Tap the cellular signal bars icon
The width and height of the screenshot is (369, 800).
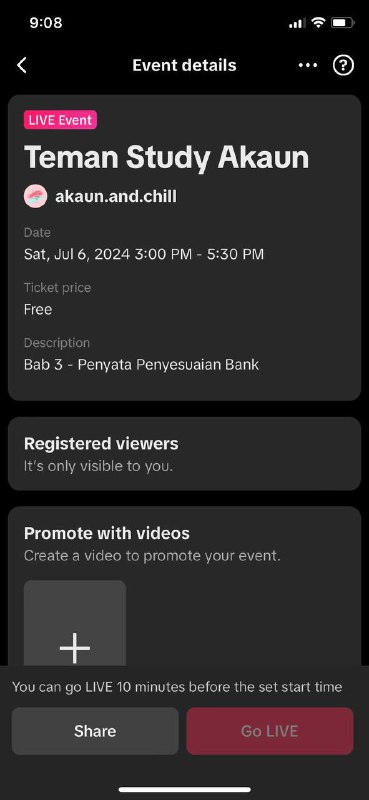click(x=298, y=23)
